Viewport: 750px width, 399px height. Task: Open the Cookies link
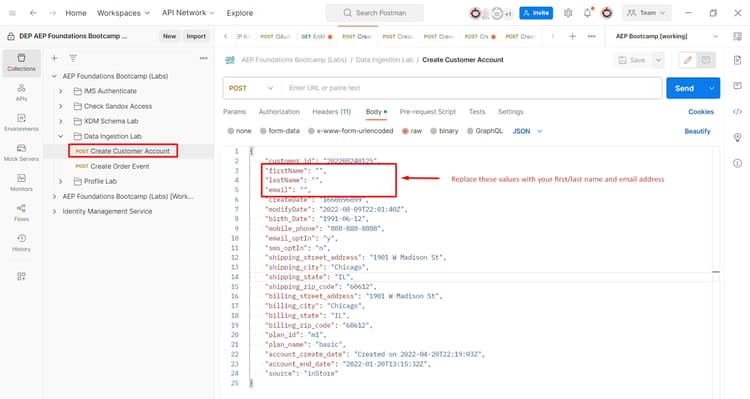(x=701, y=111)
